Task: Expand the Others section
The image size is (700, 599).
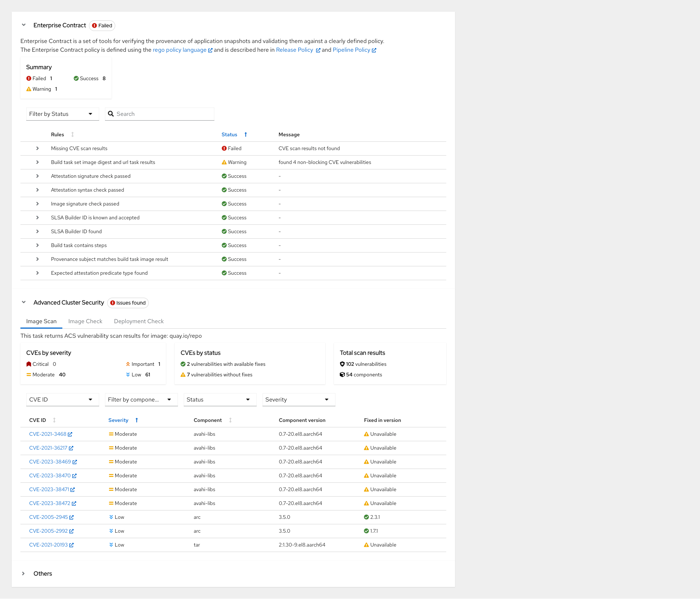Action: pos(24,573)
